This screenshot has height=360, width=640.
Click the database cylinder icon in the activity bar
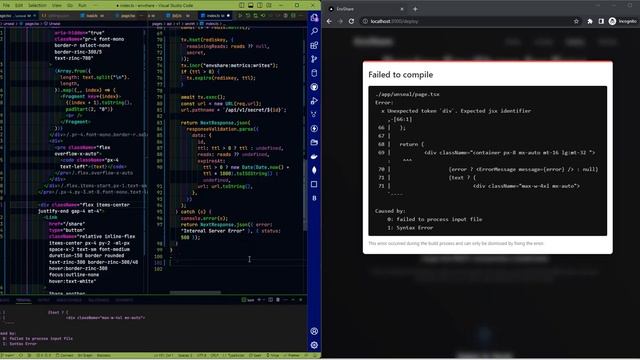tap(314, 73)
